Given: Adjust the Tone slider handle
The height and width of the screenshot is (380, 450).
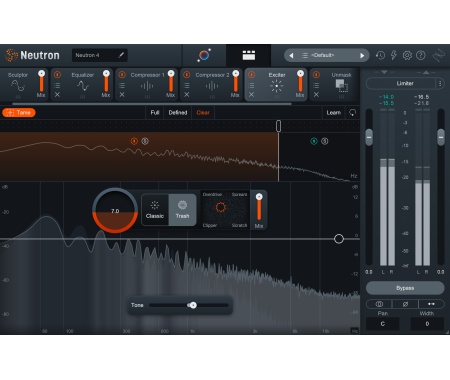Looking at the screenshot, I should pos(193,305).
